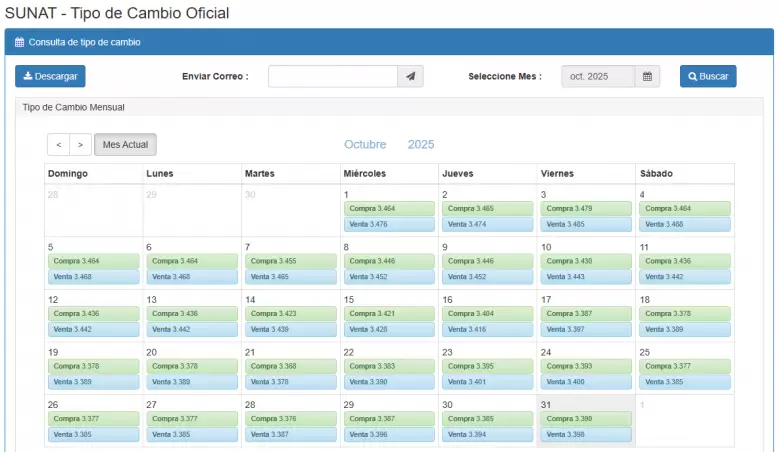780x452 pixels.
Task: Click the paper plane send email icon
Action: [411, 77]
